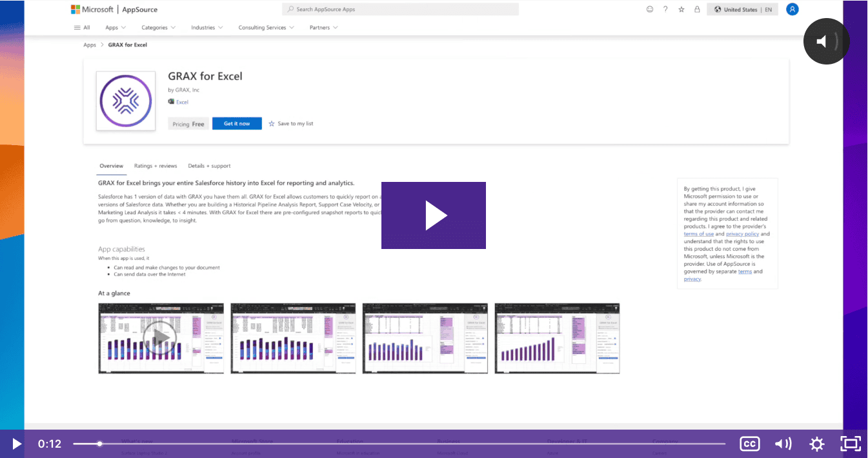
Task: Open the user account avatar
Action: [792, 9]
